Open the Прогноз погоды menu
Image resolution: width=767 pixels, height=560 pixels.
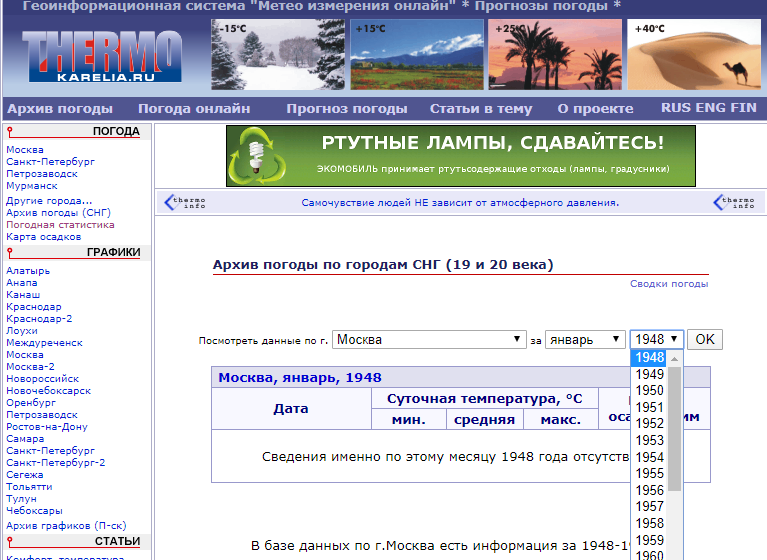(347, 109)
